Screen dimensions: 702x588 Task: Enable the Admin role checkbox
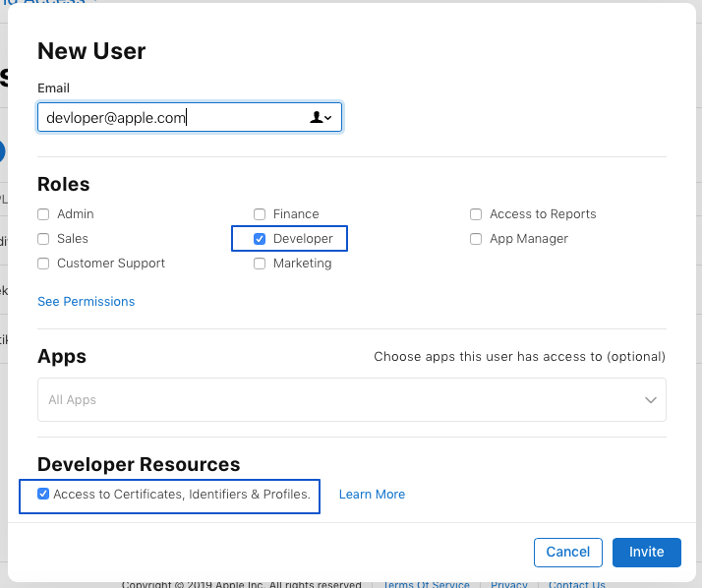[43, 214]
